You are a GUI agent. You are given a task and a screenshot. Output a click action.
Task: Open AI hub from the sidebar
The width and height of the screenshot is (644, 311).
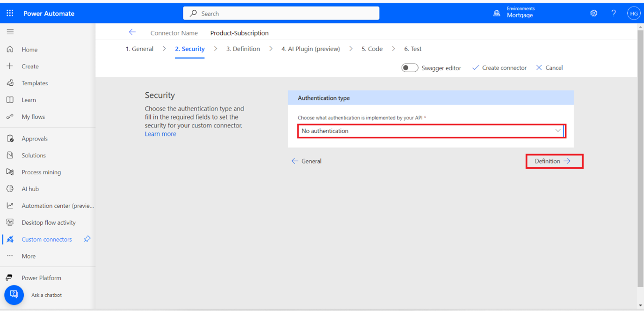click(x=29, y=189)
